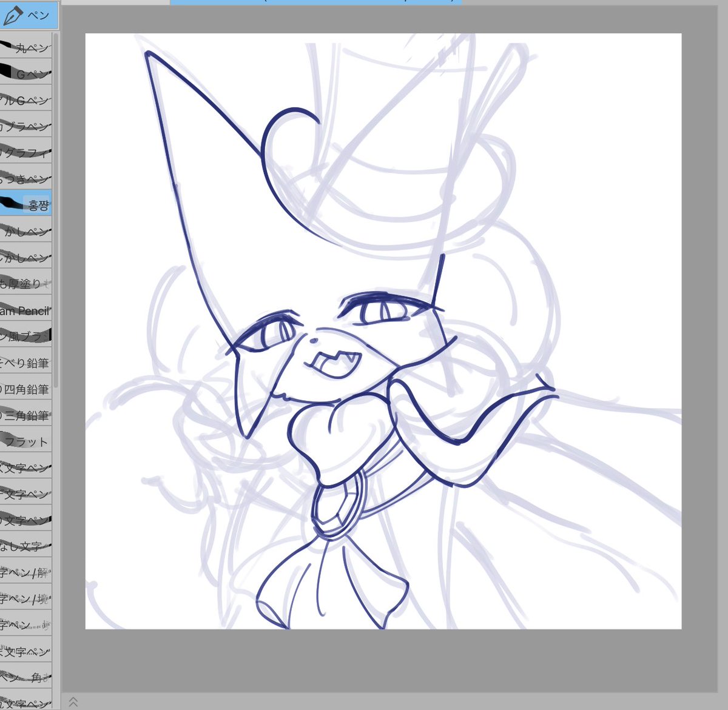Choose the なし文字 pen preset
Screen dimensions: 728x710
(25, 546)
